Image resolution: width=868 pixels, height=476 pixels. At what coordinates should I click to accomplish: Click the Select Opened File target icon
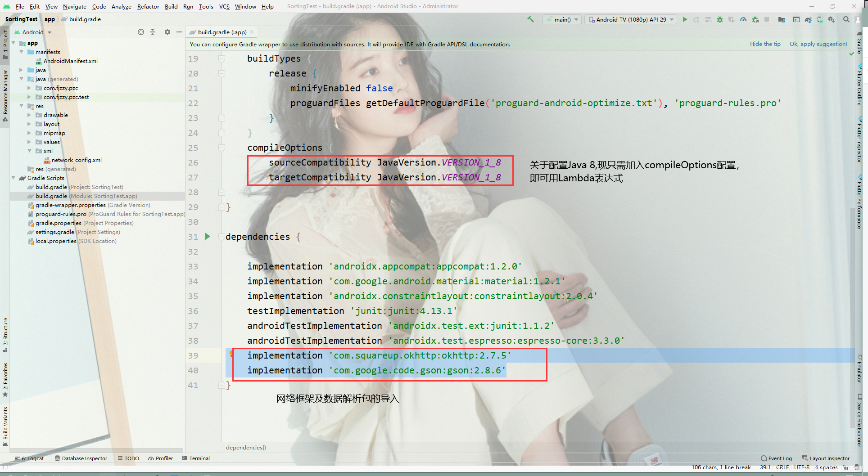pos(141,32)
